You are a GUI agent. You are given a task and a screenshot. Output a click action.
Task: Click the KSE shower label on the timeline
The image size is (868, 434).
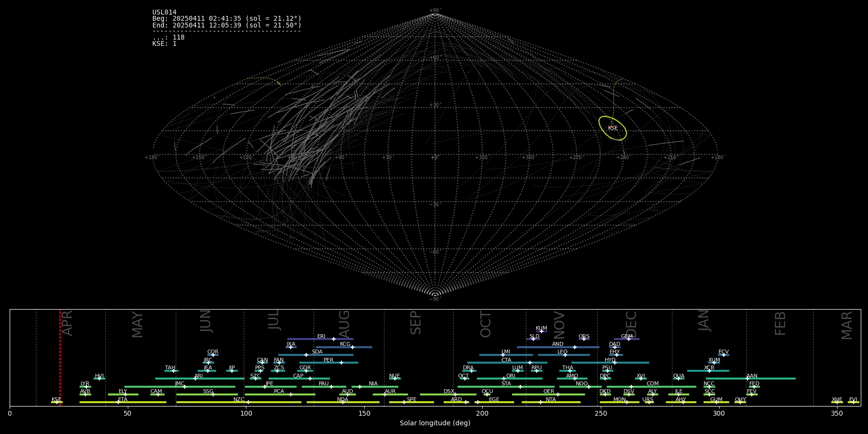coord(56,399)
